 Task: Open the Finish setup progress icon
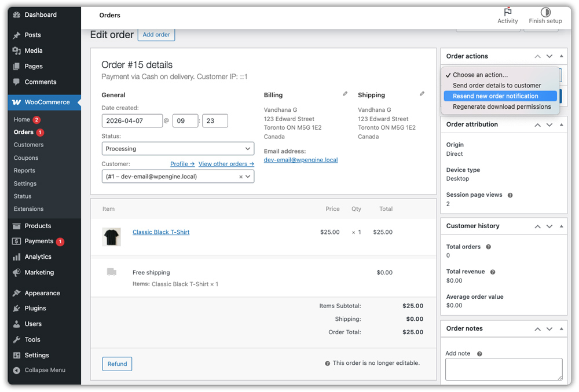[x=544, y=11]
